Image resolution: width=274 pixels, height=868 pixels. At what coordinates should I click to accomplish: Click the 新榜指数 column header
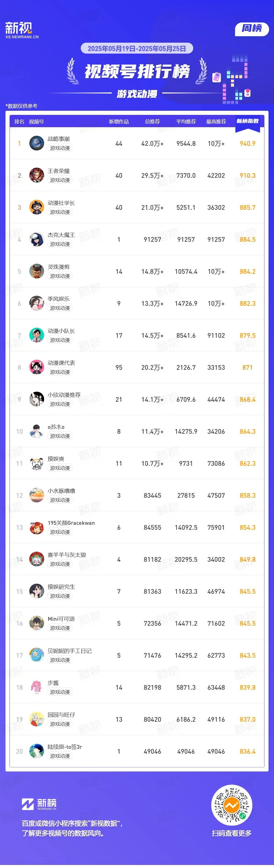coord(247,121)
